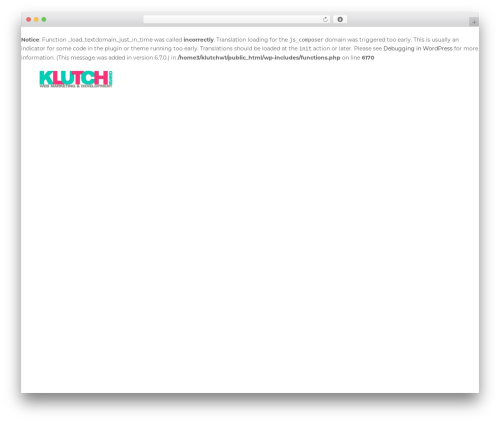Open a new tab with plus button
500x423 pixels.
(x=474, y=22)
